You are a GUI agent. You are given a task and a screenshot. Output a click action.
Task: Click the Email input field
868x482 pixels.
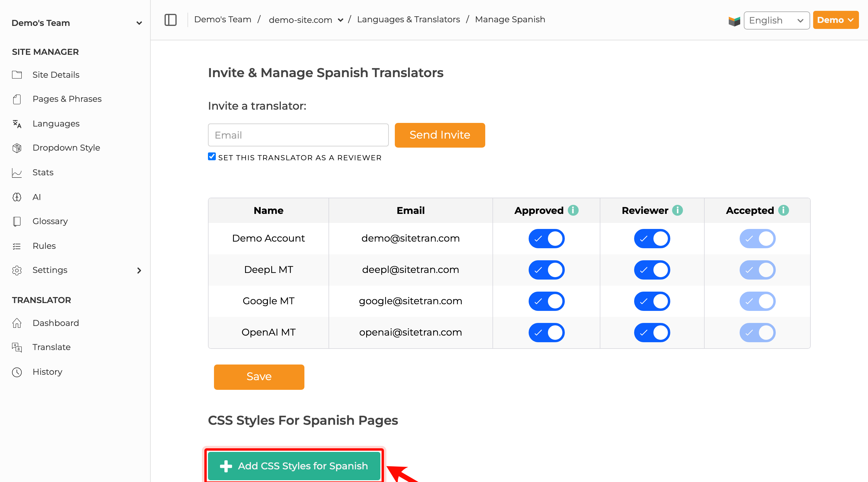[298, 135]
